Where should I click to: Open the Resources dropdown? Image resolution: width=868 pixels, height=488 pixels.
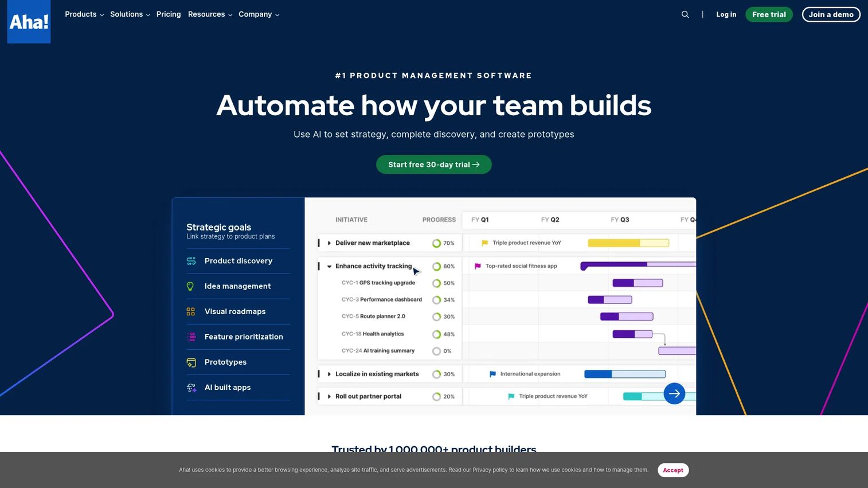210,14
